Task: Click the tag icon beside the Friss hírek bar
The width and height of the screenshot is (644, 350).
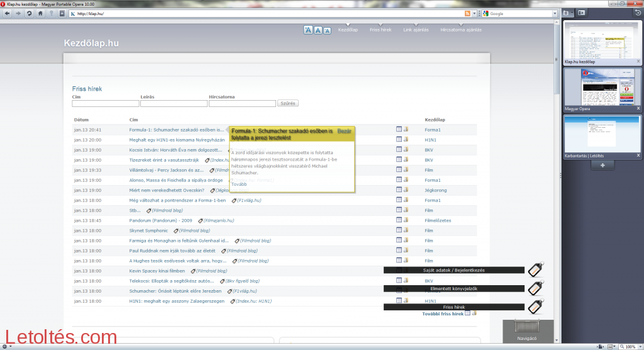Action: [536, 307]
